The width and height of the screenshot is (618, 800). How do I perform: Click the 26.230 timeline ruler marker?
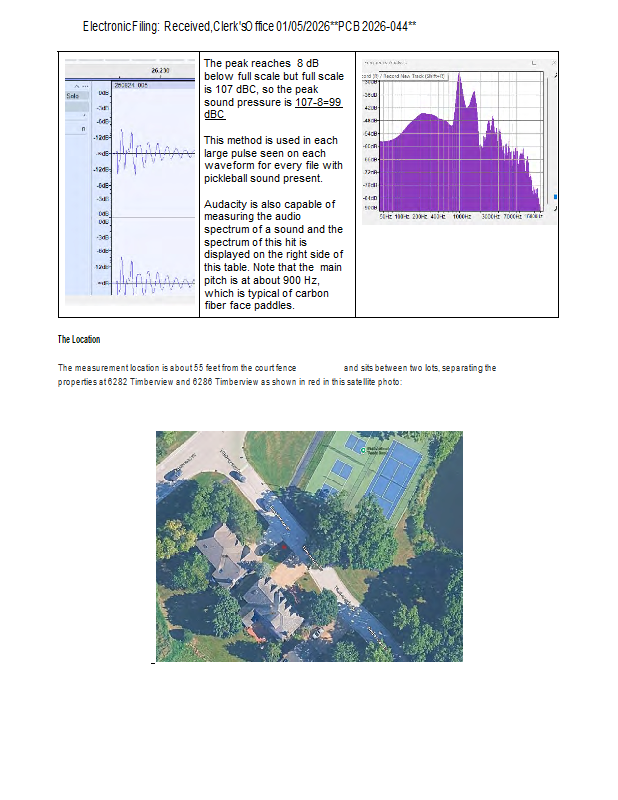coord(160,71)
